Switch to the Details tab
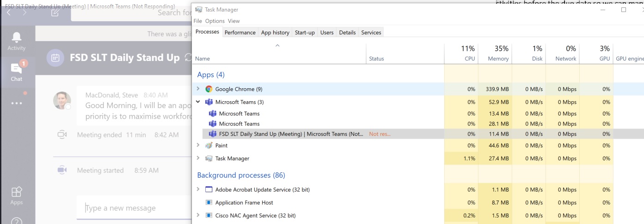The height and width of the screenshot is (224, 644). pyautogui.click(x=347, y=32)
